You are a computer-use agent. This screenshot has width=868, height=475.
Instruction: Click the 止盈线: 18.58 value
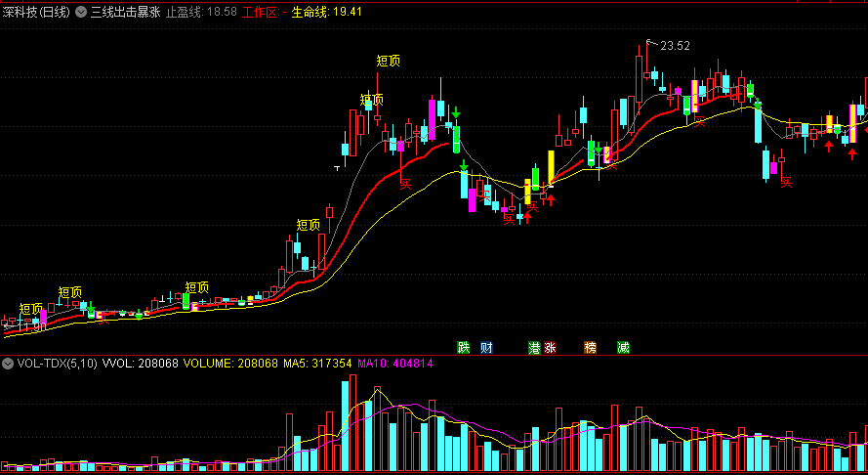(201, 12)
